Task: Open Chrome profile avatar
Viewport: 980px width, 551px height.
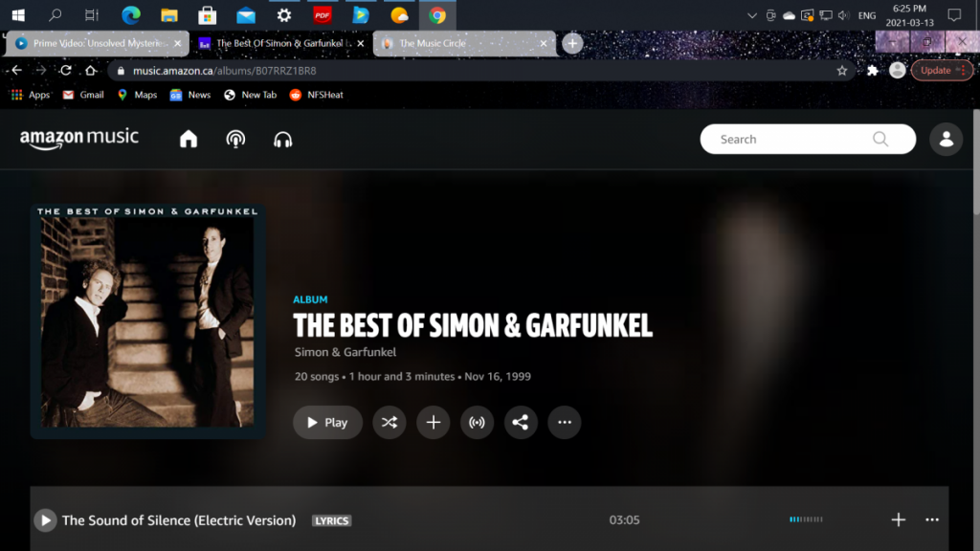Action: [x=898, y=70]
